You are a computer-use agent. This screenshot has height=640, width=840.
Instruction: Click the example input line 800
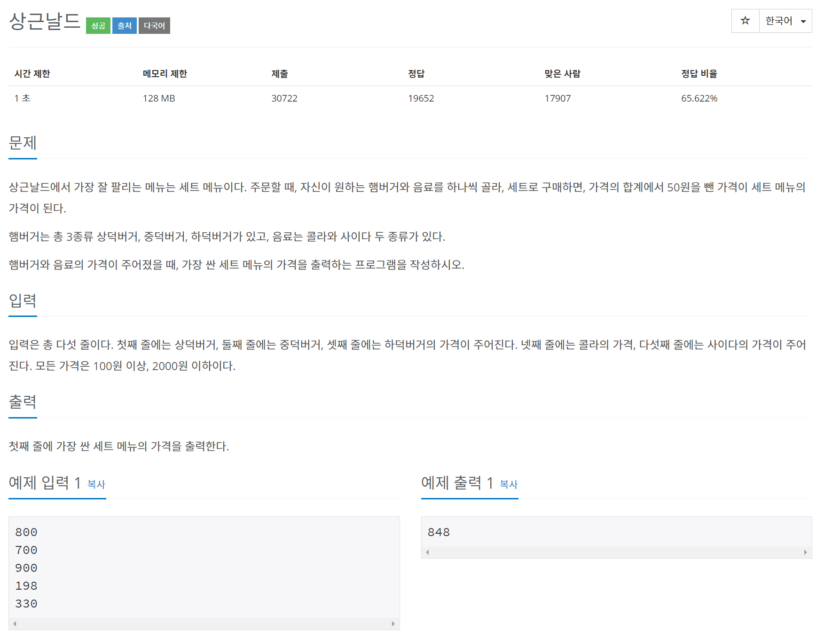click(x=26, y=532)
